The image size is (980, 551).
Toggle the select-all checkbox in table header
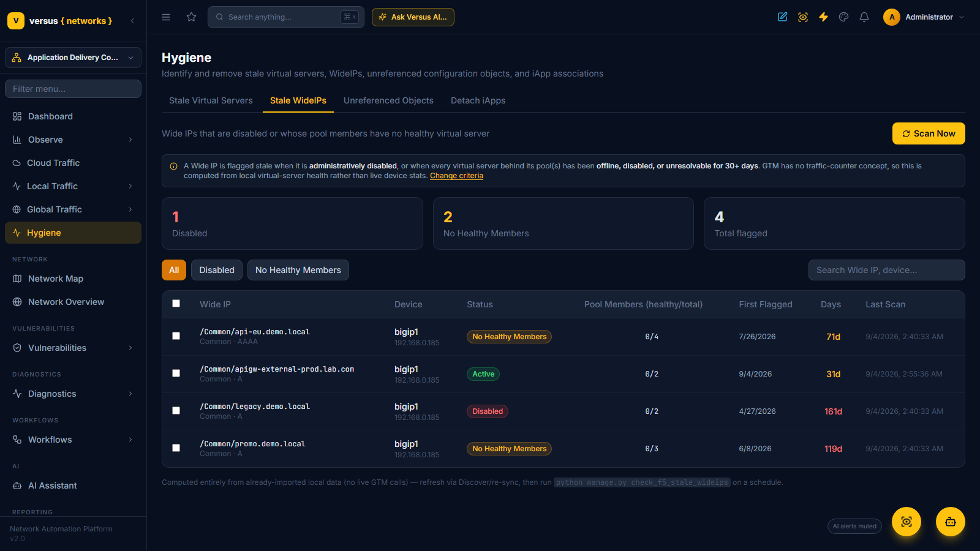(176, 304)
